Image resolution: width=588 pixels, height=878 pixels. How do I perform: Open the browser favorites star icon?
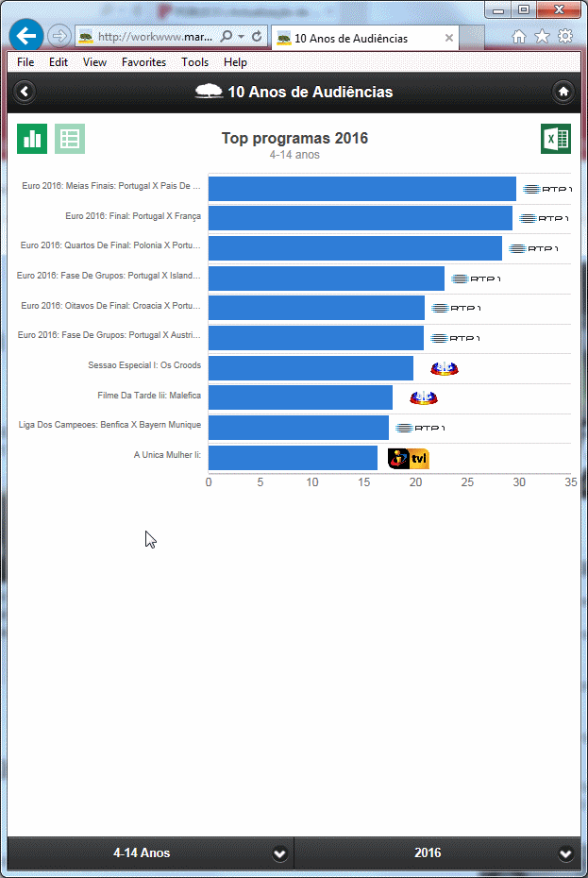pos(543,37)
